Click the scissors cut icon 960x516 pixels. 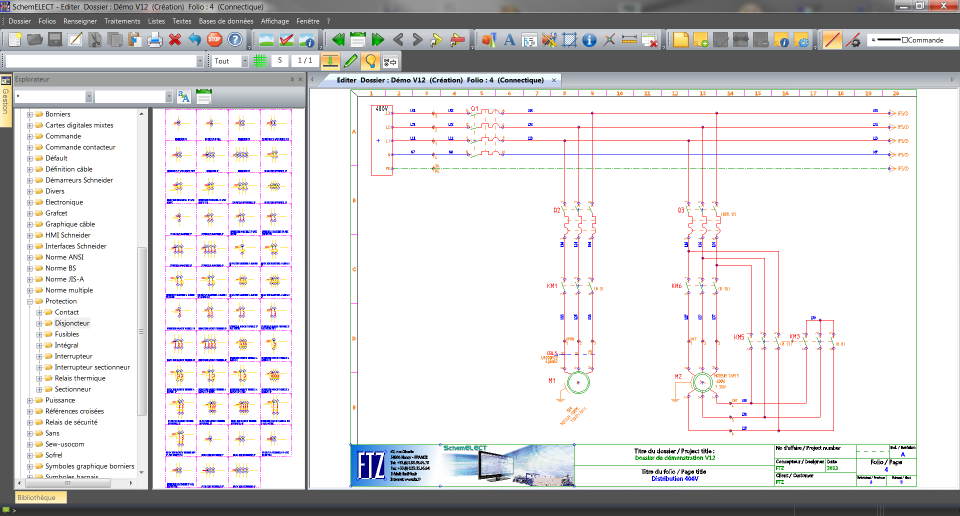tap(95, 40)
